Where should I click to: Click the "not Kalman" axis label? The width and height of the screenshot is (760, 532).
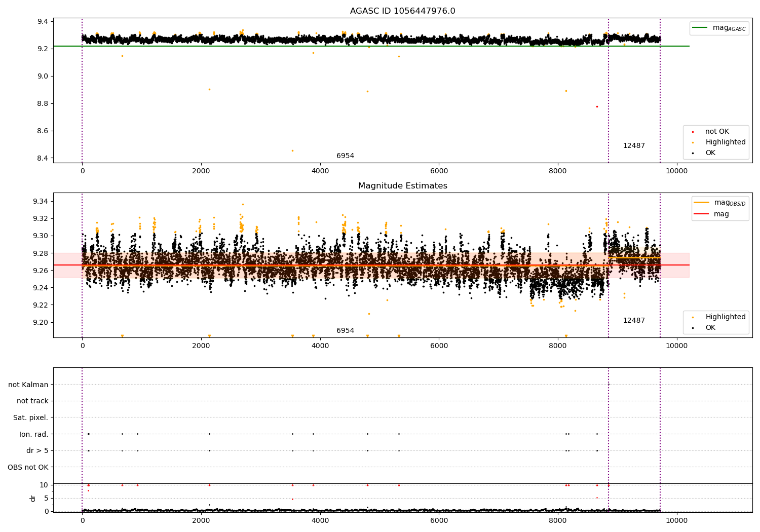pyautogui.click(x=28, y=385)
